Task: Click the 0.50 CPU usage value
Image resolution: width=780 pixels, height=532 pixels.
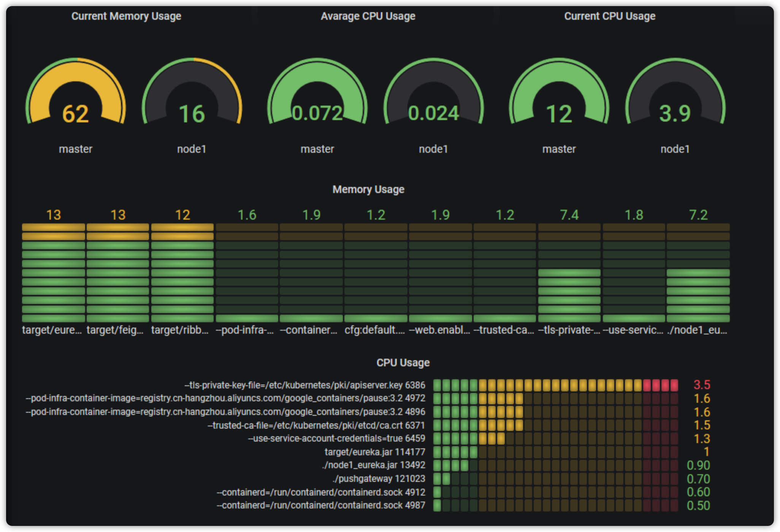Action: click(698, 505)
